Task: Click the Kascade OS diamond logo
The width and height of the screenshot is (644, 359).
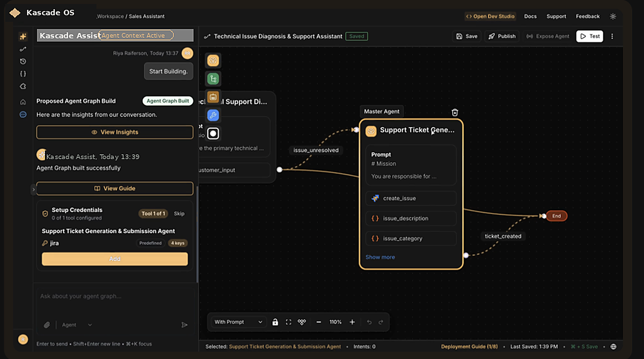Action: (x=15, y=13)
